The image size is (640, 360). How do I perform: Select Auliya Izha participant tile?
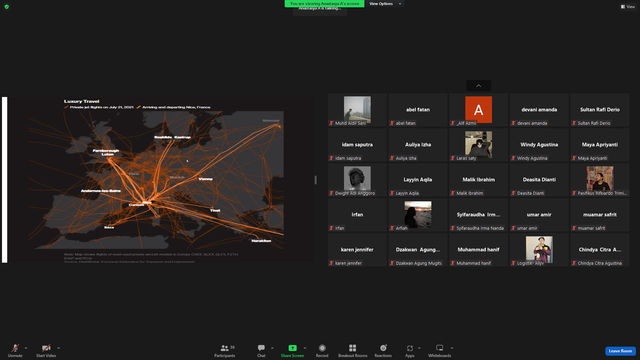point(418,145)
